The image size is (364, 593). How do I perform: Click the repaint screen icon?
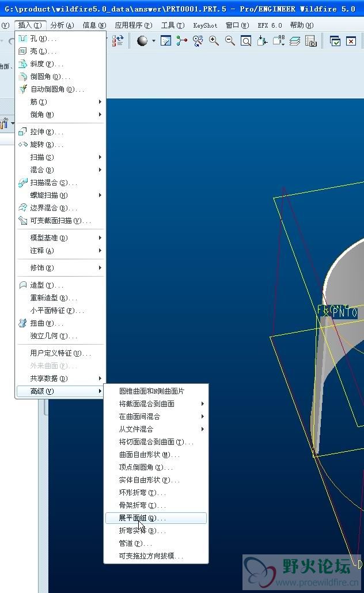(165, 40)
